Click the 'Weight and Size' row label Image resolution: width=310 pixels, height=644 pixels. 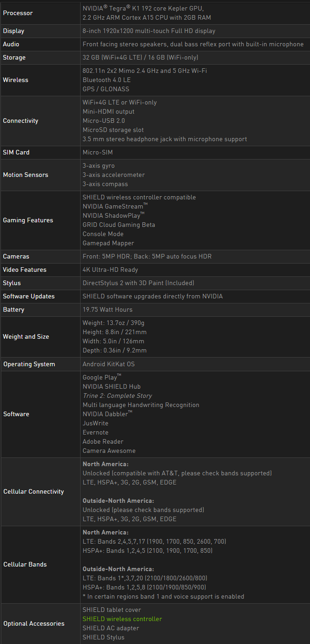[26, 336]
